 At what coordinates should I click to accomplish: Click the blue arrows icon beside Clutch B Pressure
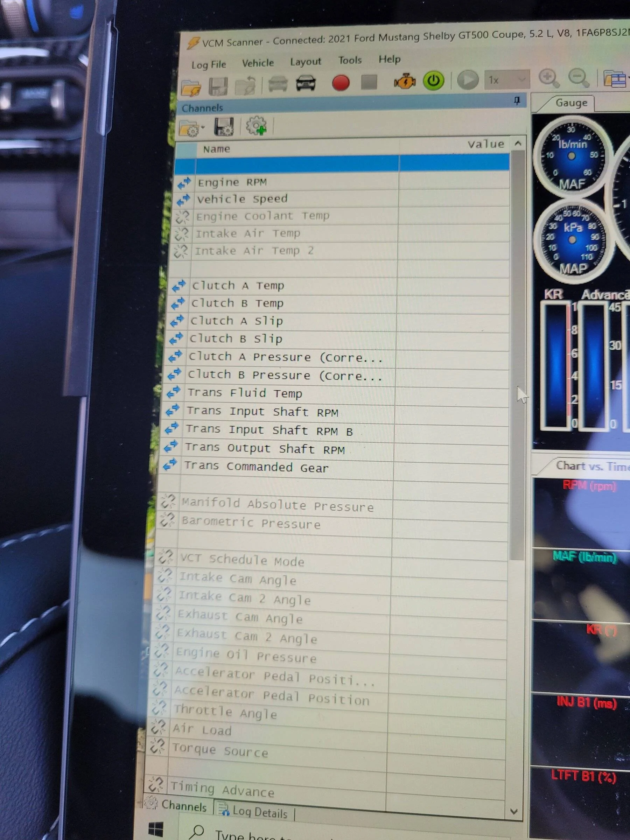coord(174,374)
